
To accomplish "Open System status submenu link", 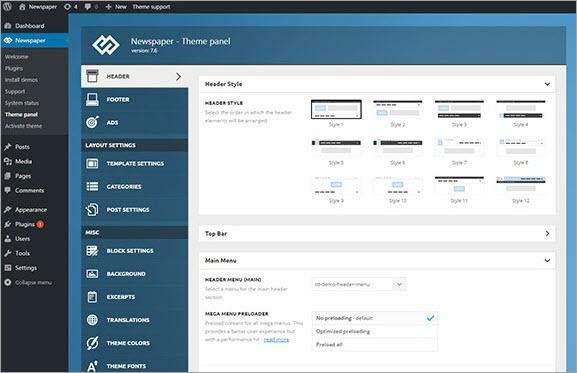I will click(x=22, y=103).
